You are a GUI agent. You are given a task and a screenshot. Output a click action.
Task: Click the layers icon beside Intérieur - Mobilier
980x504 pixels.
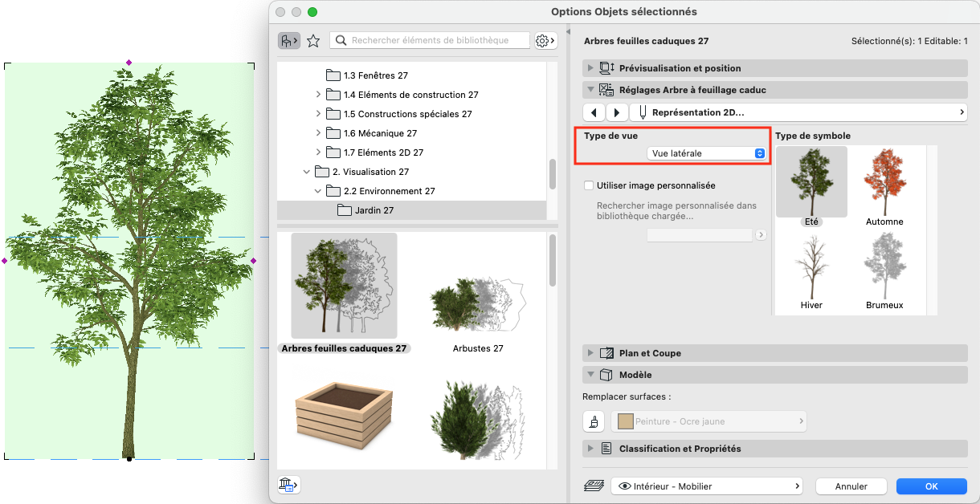(594, 486)
